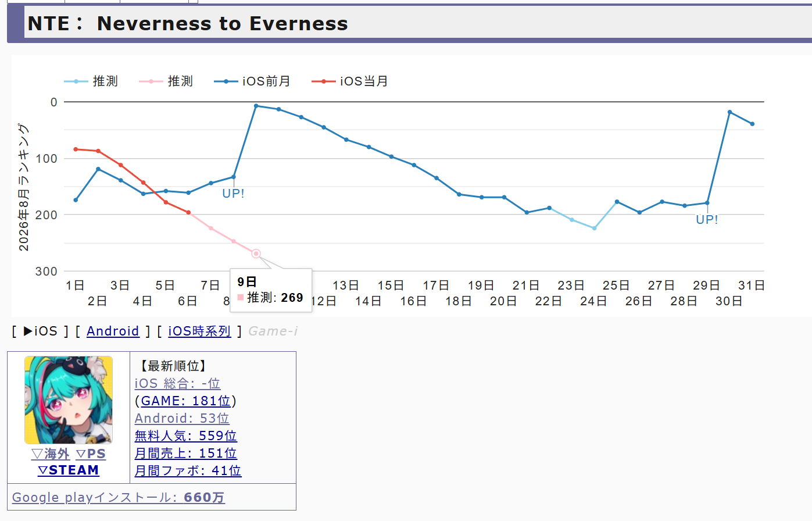Image resolution: width=812 pixels, height=521 pixels.
Task: Click the 300 y-axis label
Action: coord(46,272)
